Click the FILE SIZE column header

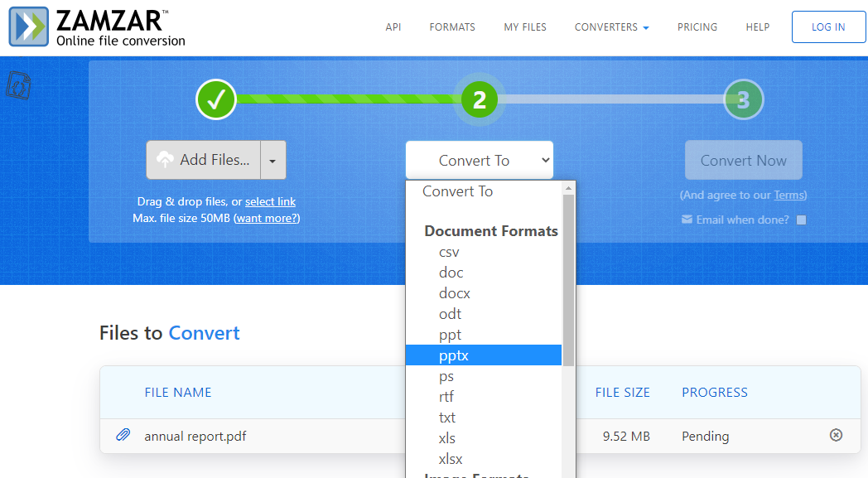point(622,393)
